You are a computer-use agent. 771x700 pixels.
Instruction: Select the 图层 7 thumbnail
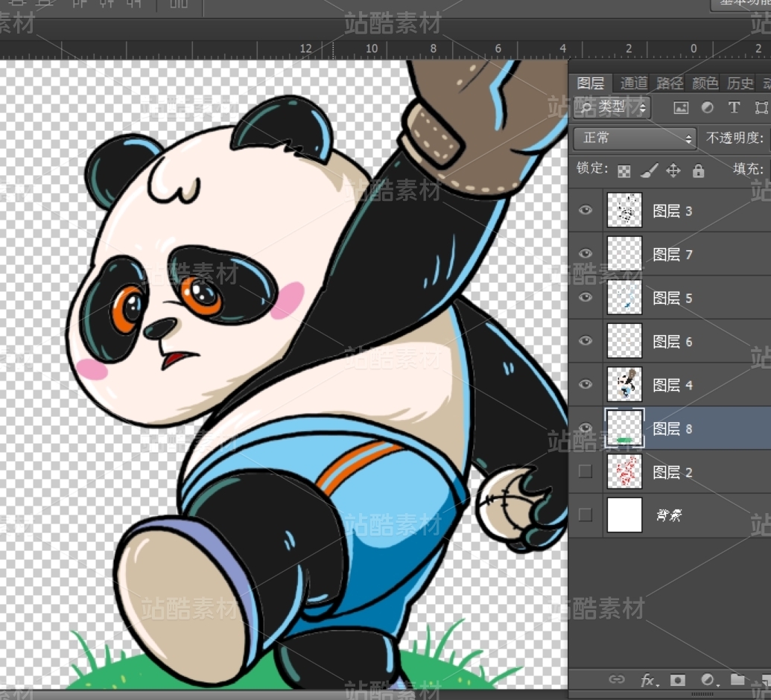[624, 254]
